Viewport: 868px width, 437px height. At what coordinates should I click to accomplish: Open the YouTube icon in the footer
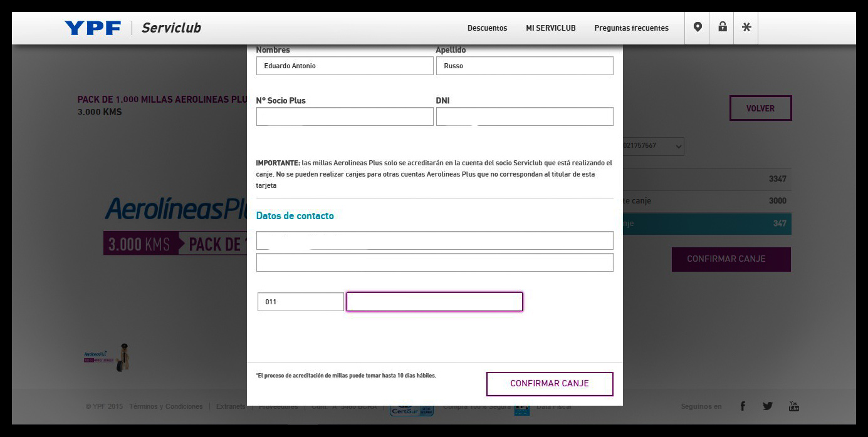[793, 406]
